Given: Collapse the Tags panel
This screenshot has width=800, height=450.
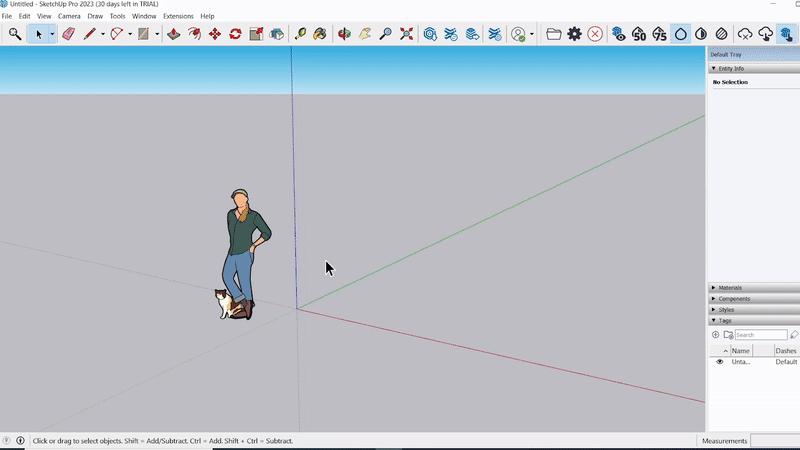Looking at the screenshot, I should point(724,321).
